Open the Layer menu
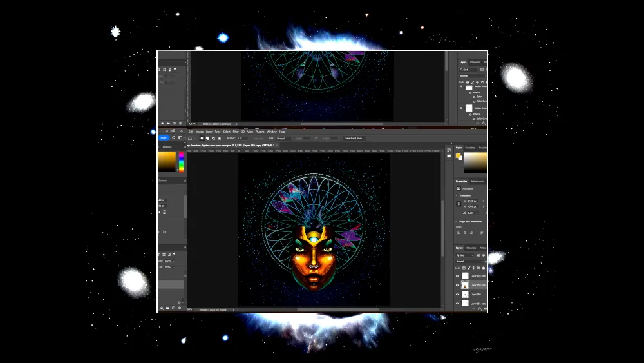644x363 pixels. click(209, 132)
